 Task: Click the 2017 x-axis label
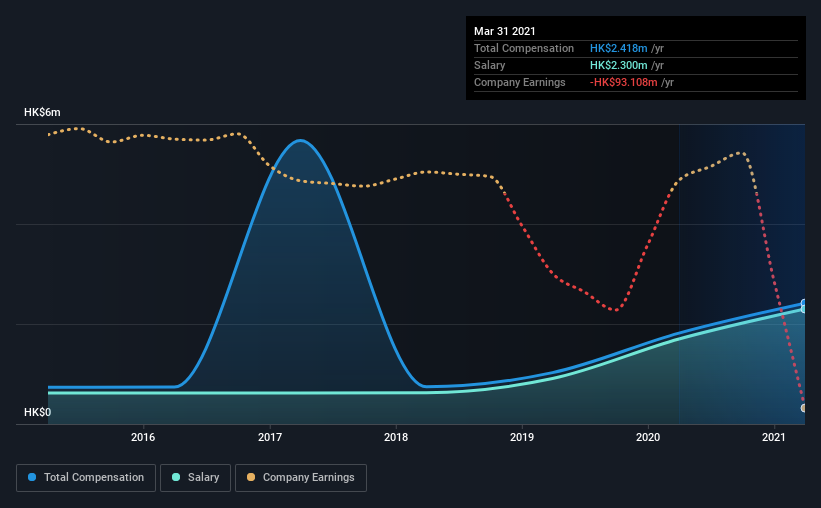[270, 437]
